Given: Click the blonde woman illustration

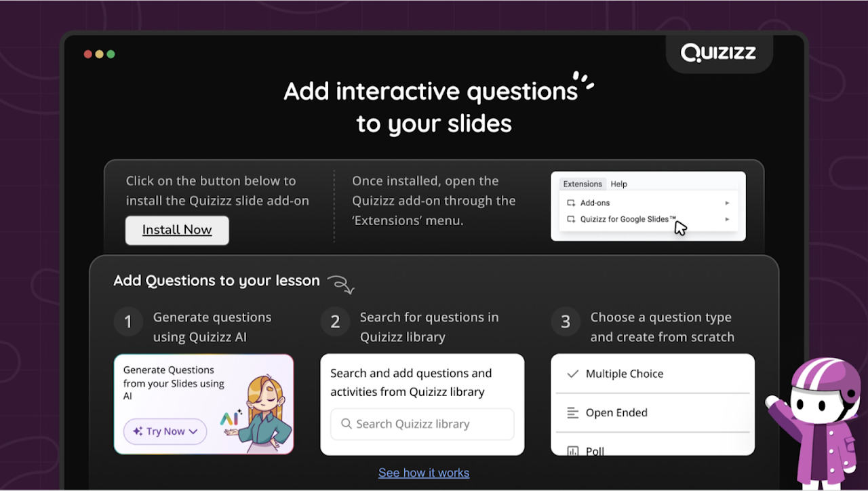Looking at the screenshot, I should tap(264, 414).
